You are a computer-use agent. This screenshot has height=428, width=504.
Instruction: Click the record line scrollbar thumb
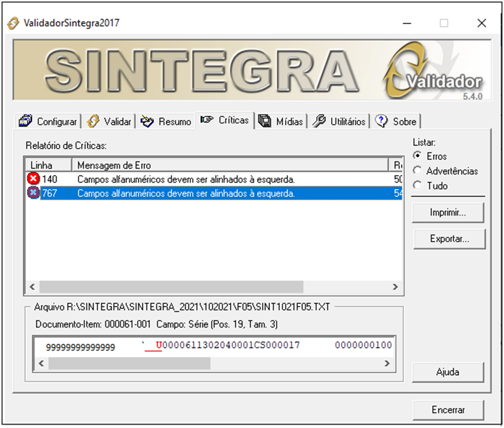(129, 364)
